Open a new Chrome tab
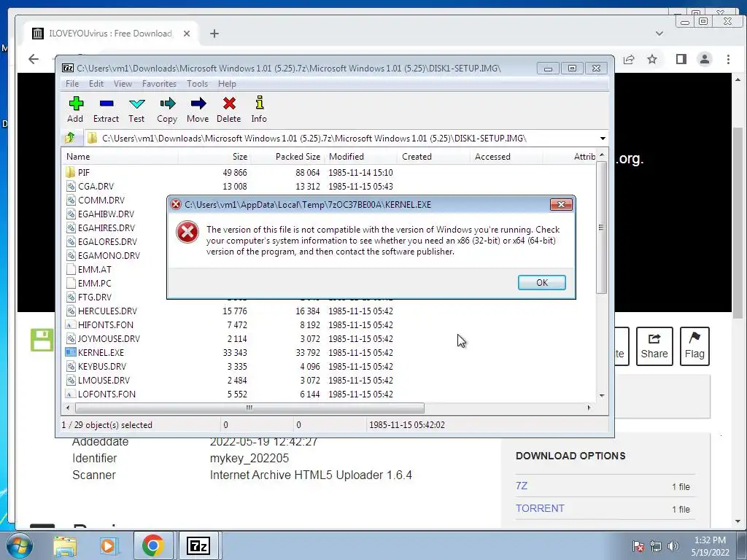 pyautogui.click(x=214, y=34)
